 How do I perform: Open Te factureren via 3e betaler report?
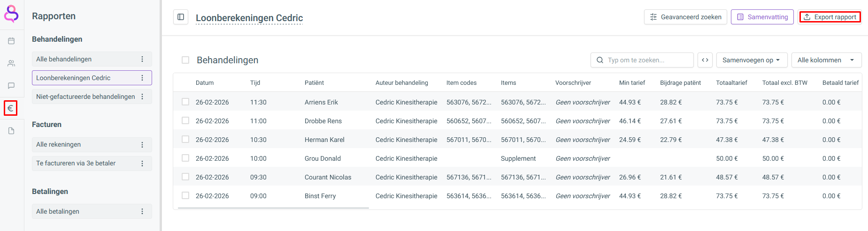click(76, 163)
